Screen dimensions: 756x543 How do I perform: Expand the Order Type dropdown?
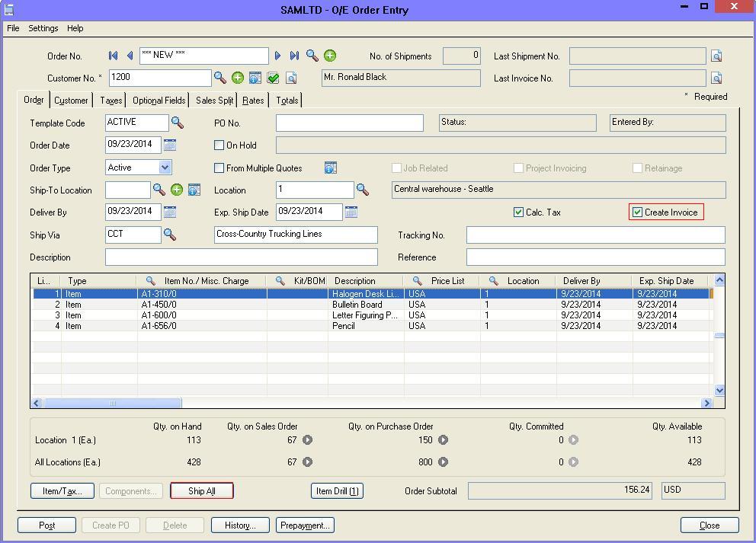tap(165, 168)
